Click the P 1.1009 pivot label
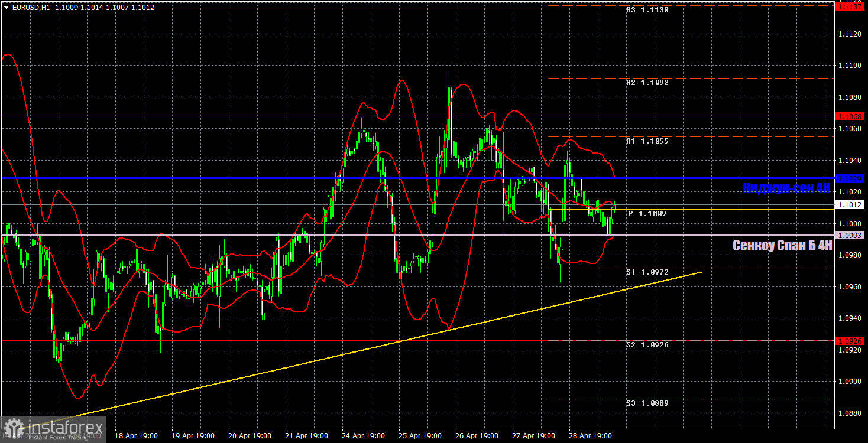Viewport: 868px width, 443px height. coord(647,214)
